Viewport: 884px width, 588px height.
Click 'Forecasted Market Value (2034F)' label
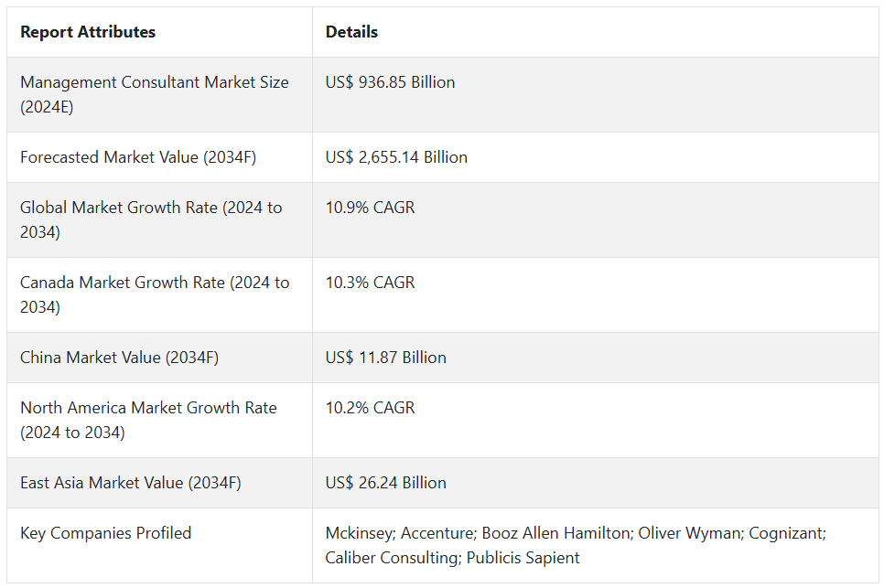click(x=138, y=157)
